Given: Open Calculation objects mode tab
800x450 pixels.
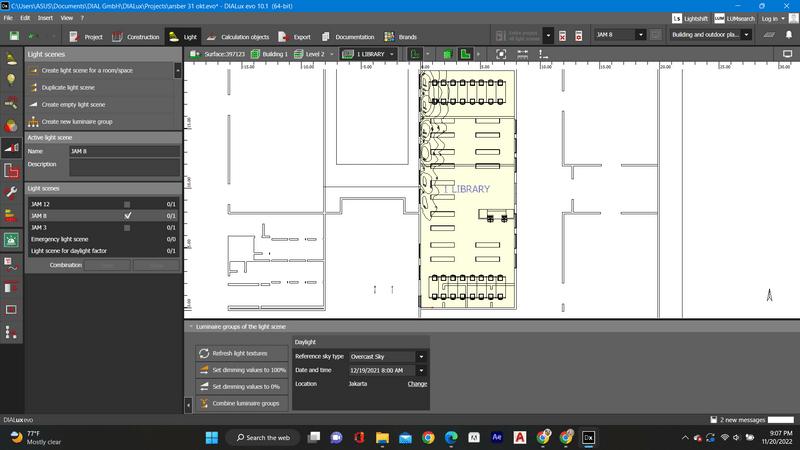Looking at the screenshot, I should (238, 37).
